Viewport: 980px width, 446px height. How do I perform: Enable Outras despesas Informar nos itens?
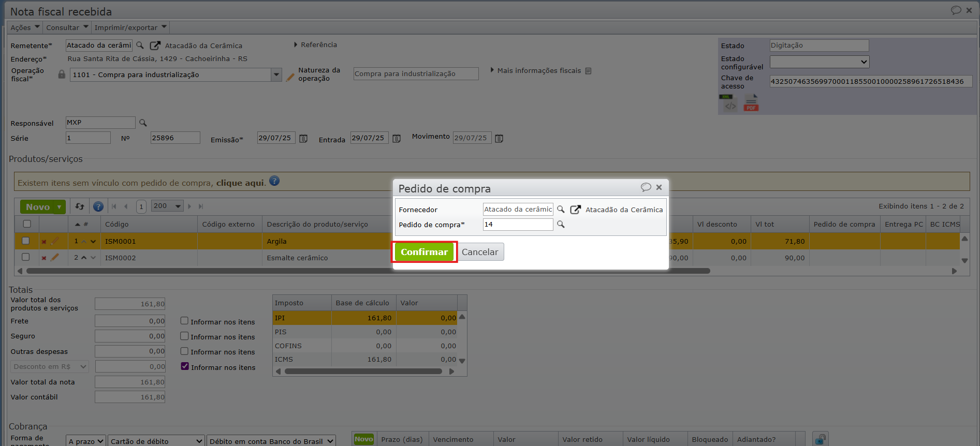coord(184,351)
